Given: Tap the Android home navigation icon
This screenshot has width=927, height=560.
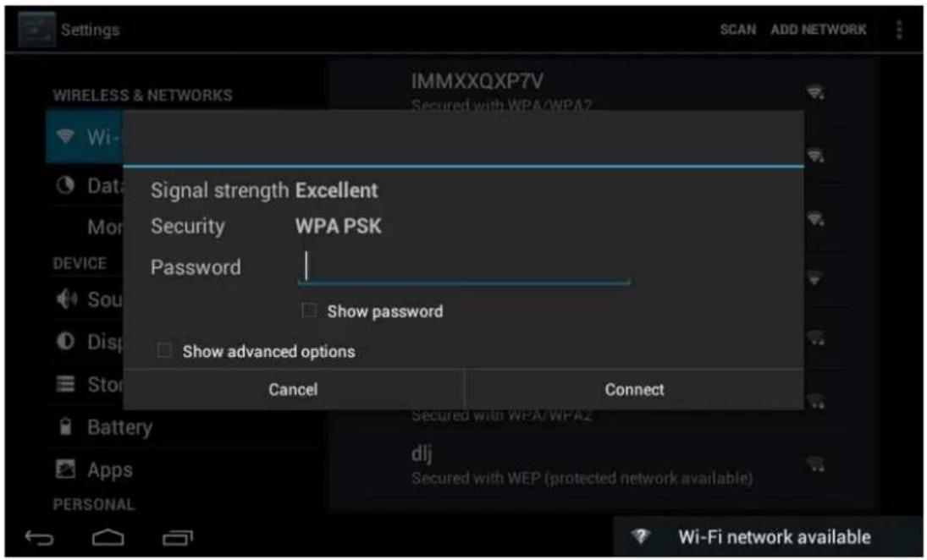Looking at the screenshot, I should point(108,537).
